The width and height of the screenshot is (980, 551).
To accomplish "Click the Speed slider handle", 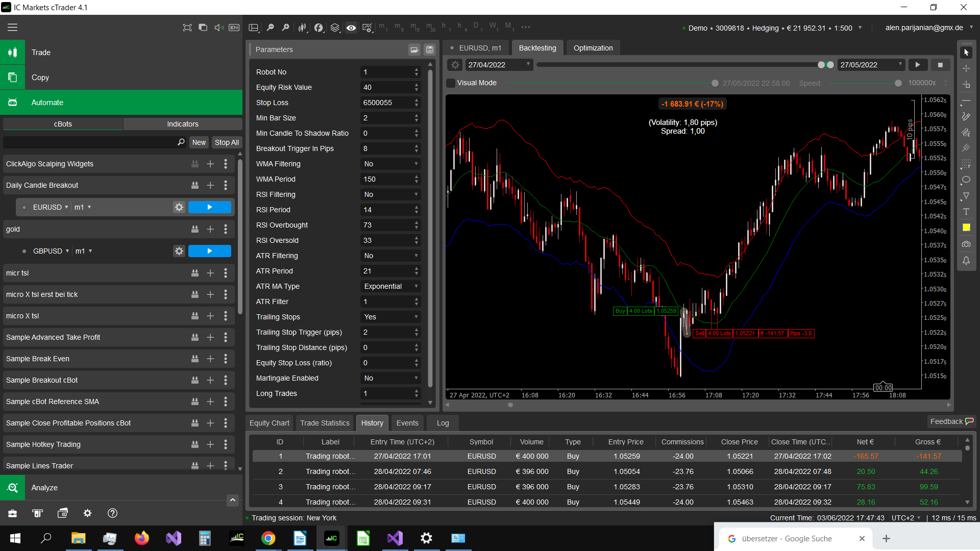I will point(898,83).
